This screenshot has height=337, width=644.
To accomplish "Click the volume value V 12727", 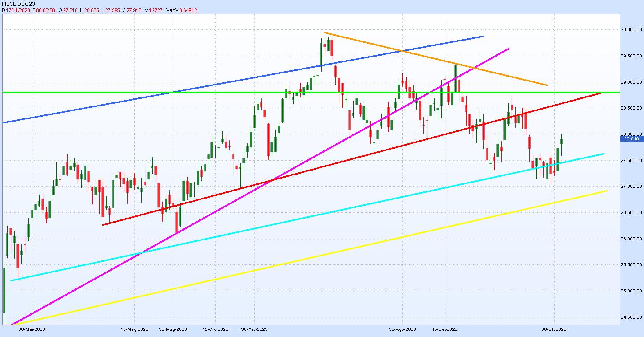I will [x=154, y=9].
